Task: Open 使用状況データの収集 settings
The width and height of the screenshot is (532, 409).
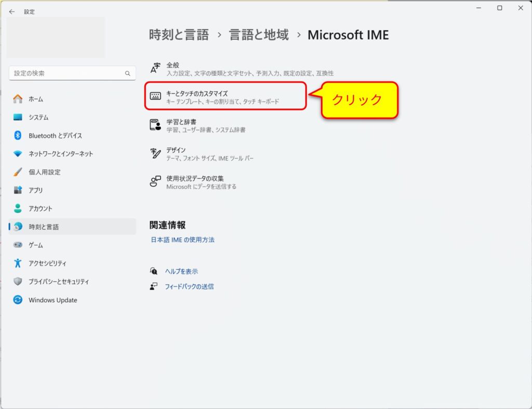Action: coord(193,182)
